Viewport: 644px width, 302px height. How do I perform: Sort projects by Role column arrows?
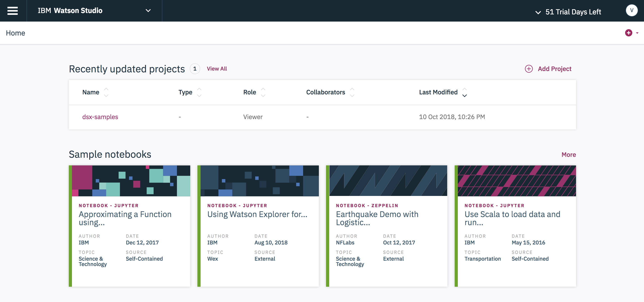tap(263, 92)
